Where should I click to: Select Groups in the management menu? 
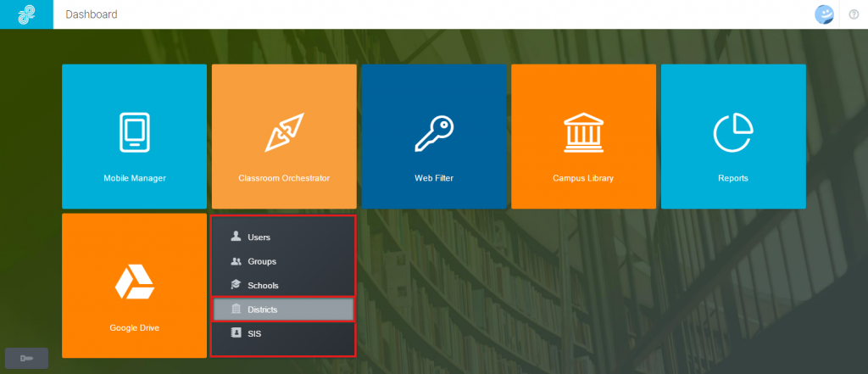284,261
